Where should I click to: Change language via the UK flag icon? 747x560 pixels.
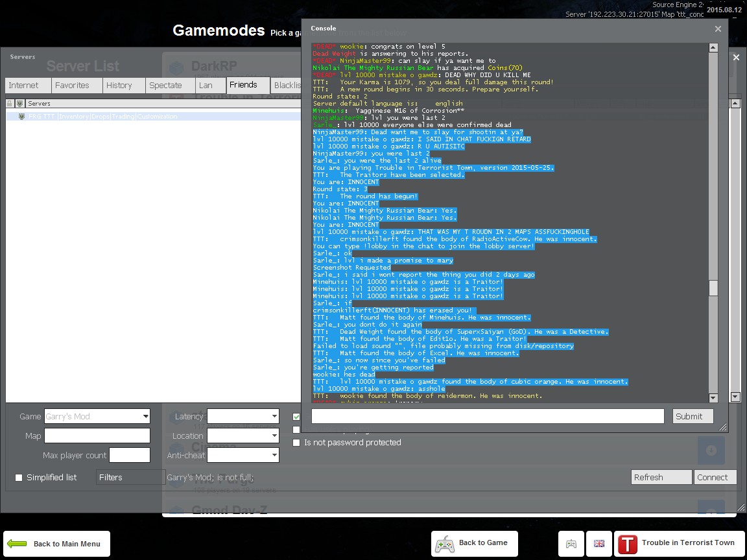[x=599, y=543]
